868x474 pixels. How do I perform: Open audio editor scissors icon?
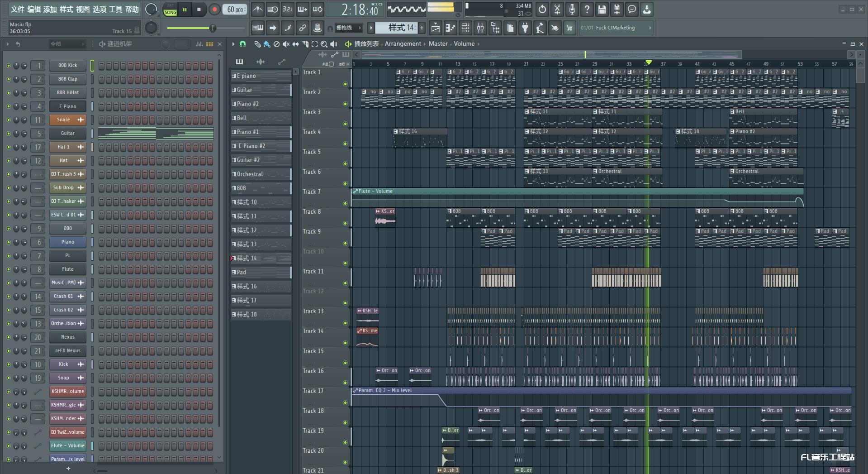557,9
